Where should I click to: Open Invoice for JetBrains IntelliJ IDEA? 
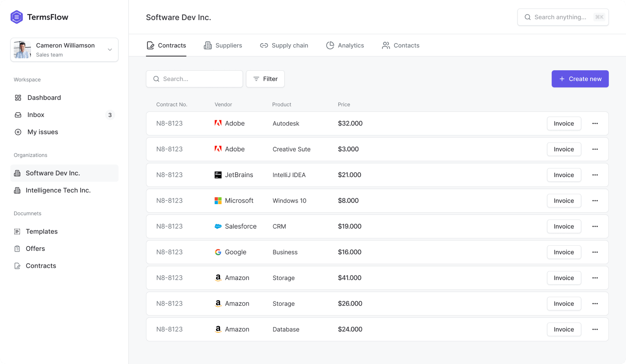pos(564,175)
